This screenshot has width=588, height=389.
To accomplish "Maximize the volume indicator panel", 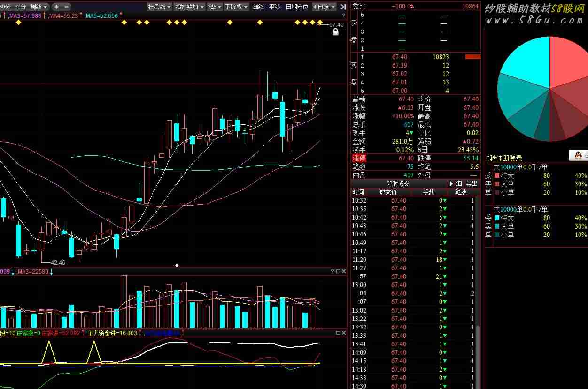I will (x=338, y=271).
